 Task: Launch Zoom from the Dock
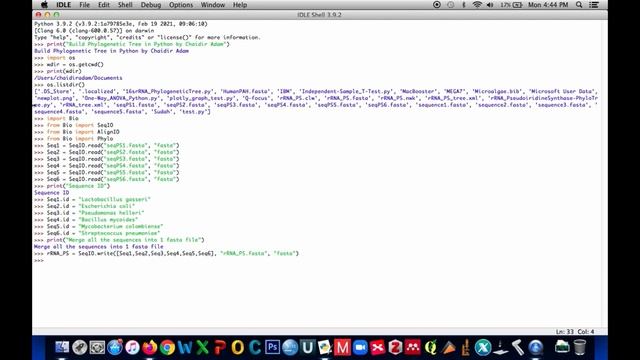(360, 347)
